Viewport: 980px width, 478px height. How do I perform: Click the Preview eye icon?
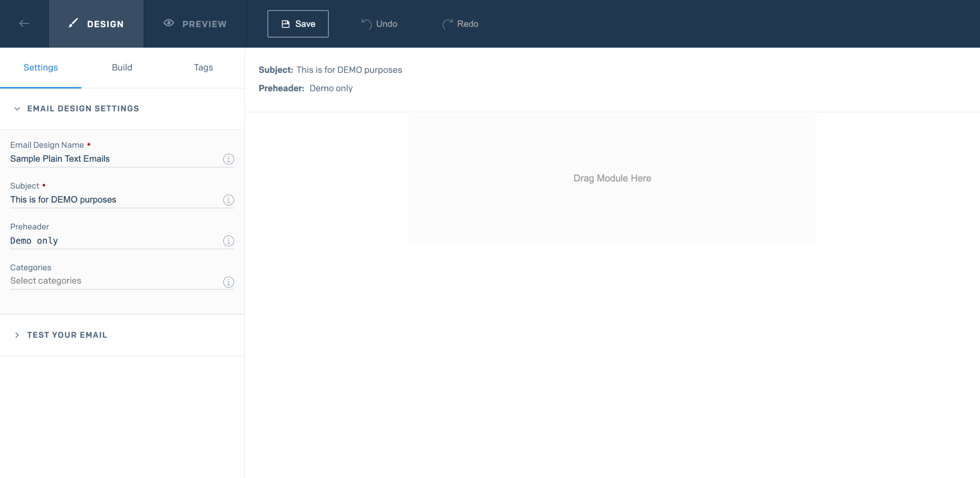[x=168, y=23]
